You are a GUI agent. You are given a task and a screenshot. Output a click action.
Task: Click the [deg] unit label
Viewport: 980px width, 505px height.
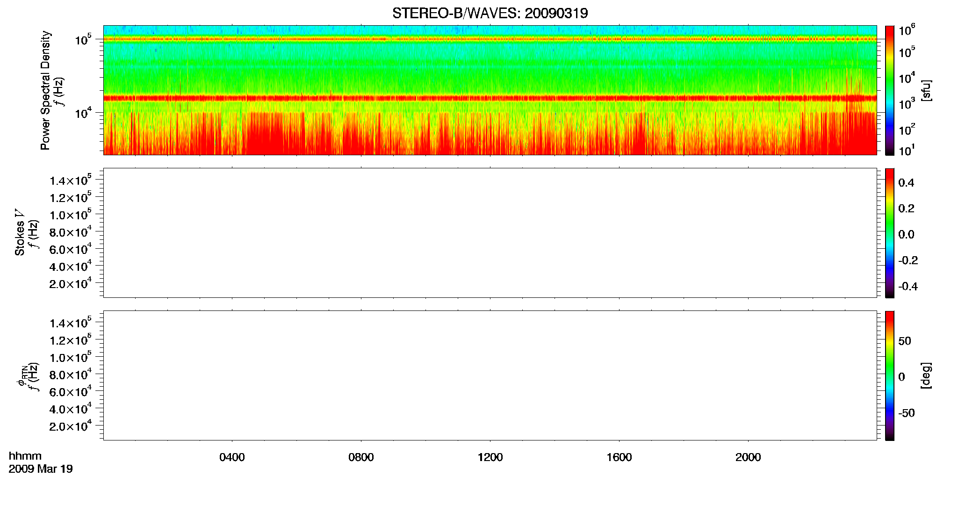[926, 375]
